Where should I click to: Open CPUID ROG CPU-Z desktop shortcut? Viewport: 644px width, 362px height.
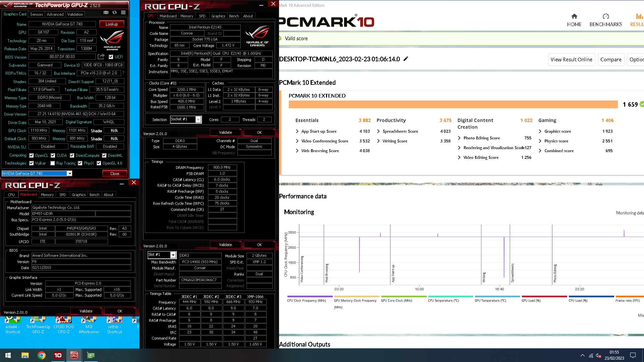coord(63,325)
